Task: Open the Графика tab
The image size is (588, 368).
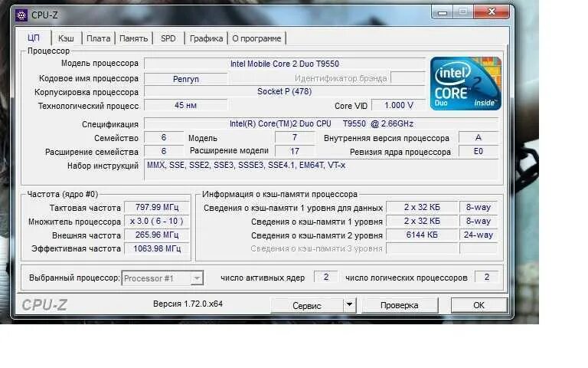Action: [x=206, y=38]
